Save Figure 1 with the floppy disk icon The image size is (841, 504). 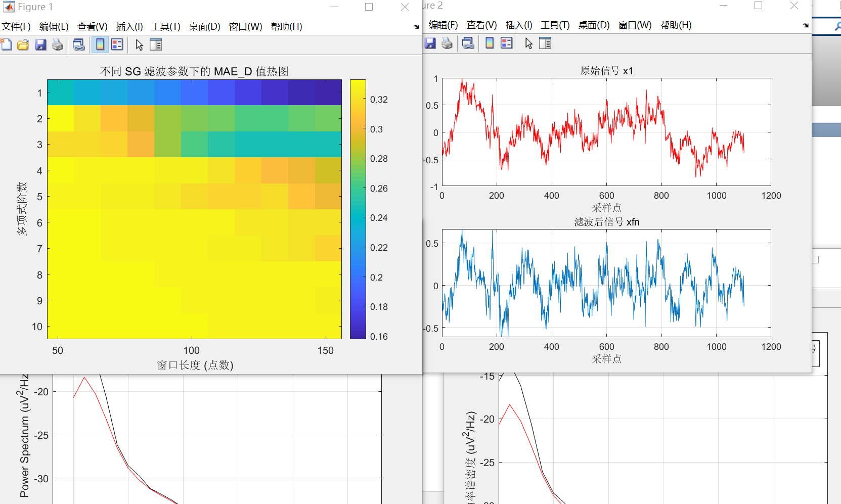click(40, 45)
